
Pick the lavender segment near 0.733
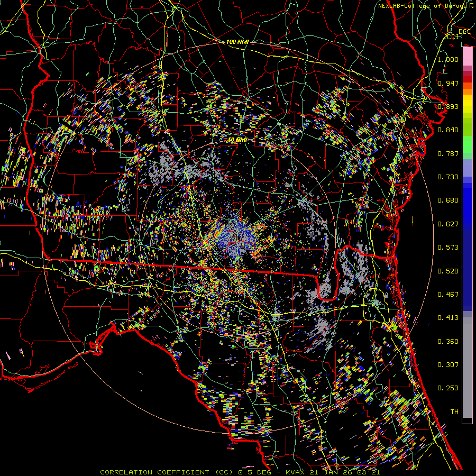pos(467,168)
